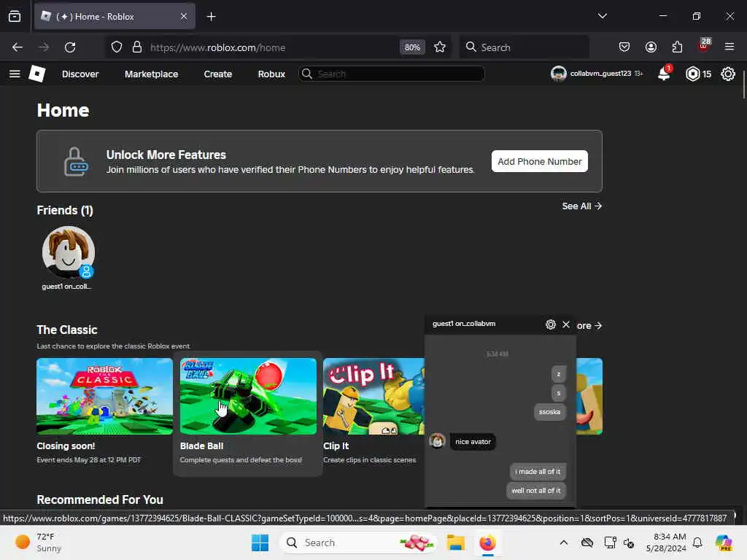Click the Clip It title text
747x560 pixels.
point(336,446)
